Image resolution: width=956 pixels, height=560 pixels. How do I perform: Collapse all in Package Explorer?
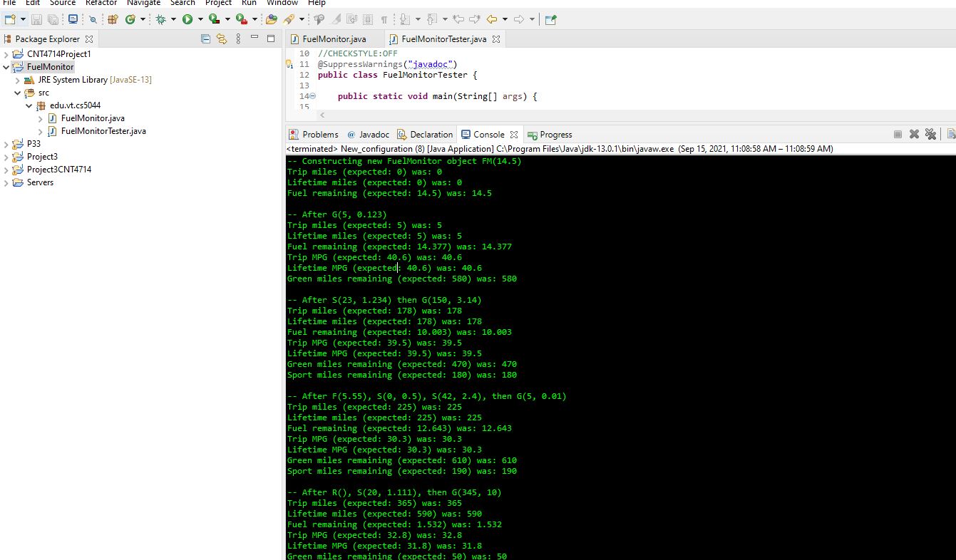(x=205, y=39)
